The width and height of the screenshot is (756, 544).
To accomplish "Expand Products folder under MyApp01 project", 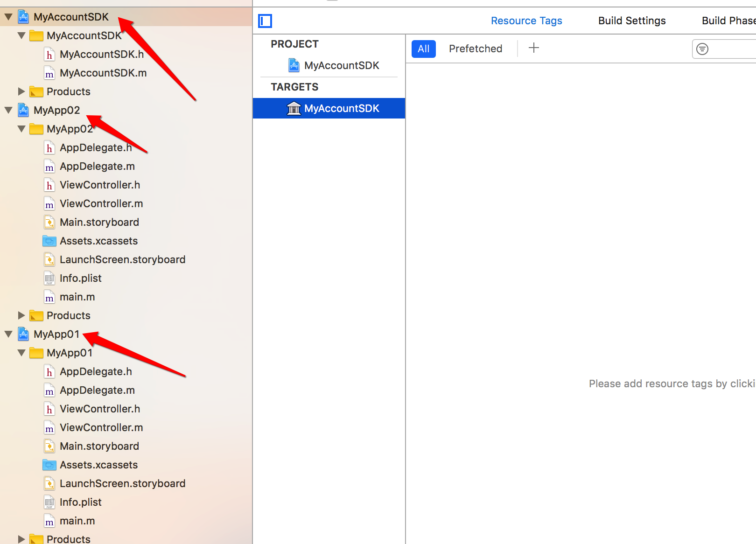I will click(x=21, y=539).
